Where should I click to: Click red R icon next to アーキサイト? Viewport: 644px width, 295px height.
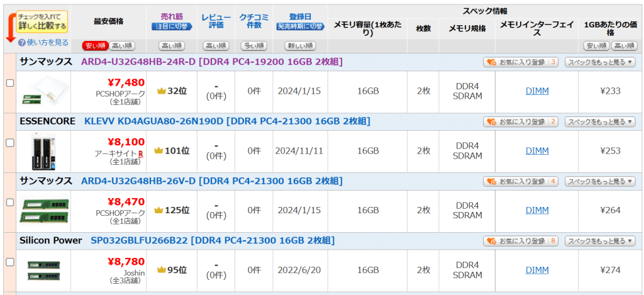140,154
